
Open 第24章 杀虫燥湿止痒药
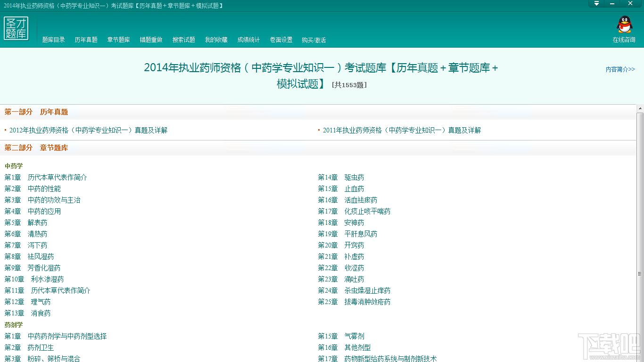[x=354, y=290]
